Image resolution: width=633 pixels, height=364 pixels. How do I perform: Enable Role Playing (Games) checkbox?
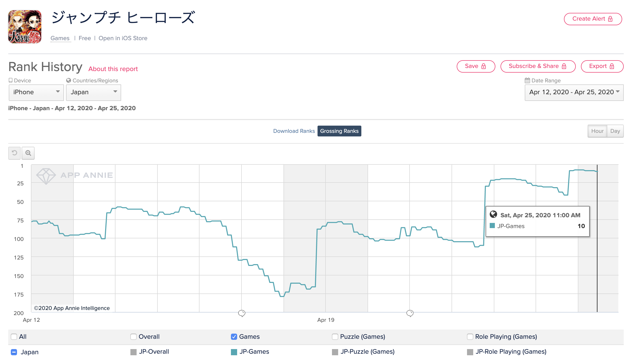point(470,337)
